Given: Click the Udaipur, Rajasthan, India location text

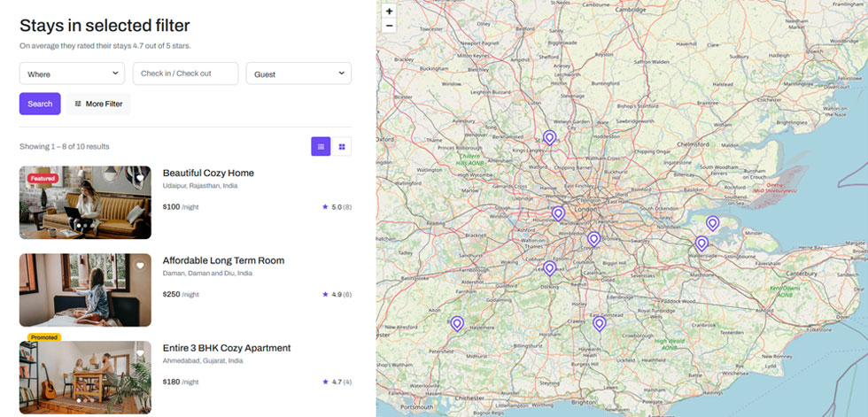Looking at the screenshot, I should click(200, 187).
